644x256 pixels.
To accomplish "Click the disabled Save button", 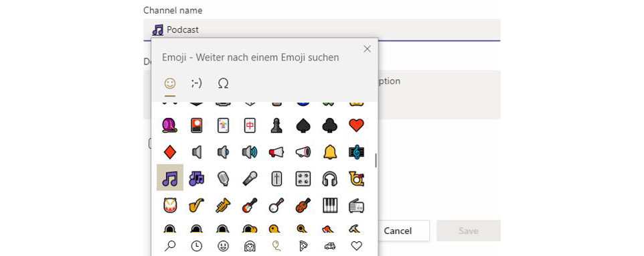I will pyautogui.click(x=468, y=231).
